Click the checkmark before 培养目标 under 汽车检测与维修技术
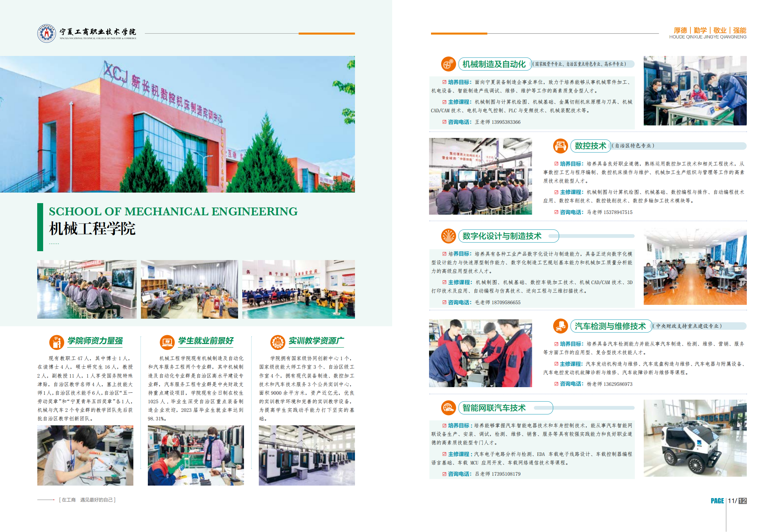The width and height of the screenshot is (784, 532). click(x=556, y=344)
